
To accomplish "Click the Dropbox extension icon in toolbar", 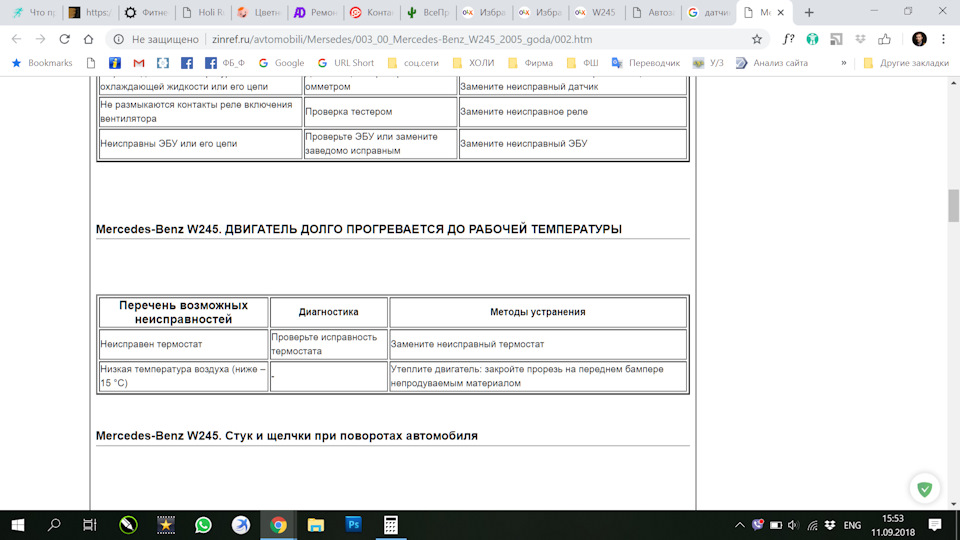I will coord(860,39).
